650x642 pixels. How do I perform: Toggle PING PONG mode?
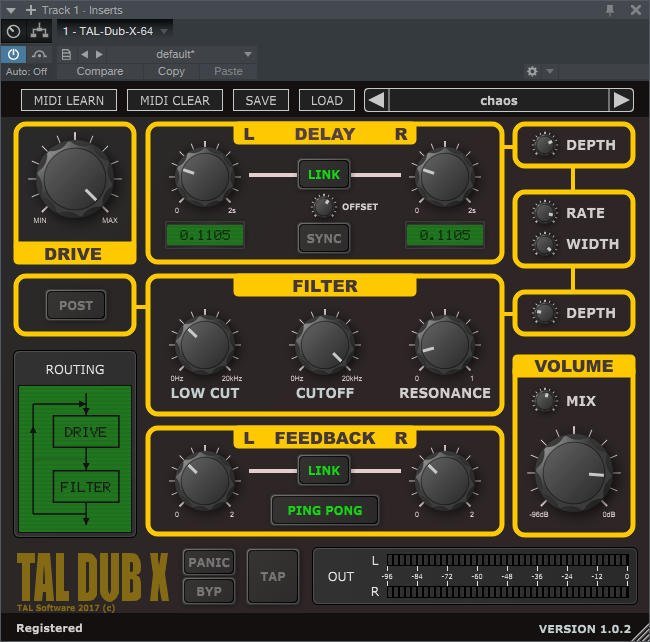[325, 510]
